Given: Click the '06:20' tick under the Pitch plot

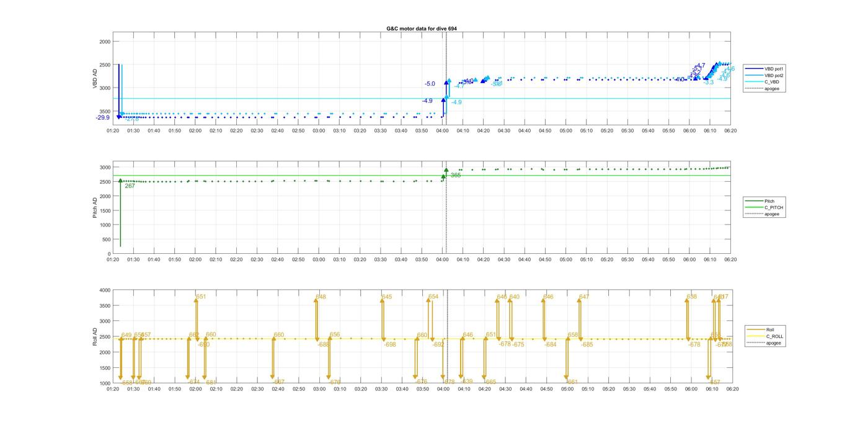Looking at the screenshot, I should pos(730,259).
